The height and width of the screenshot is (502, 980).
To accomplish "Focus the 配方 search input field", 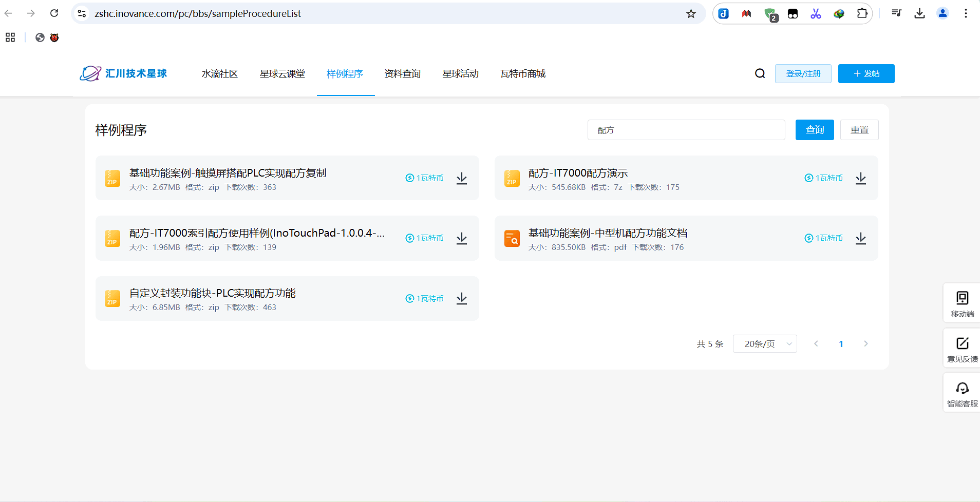I will pyautogui.click(x=686, y=130).
